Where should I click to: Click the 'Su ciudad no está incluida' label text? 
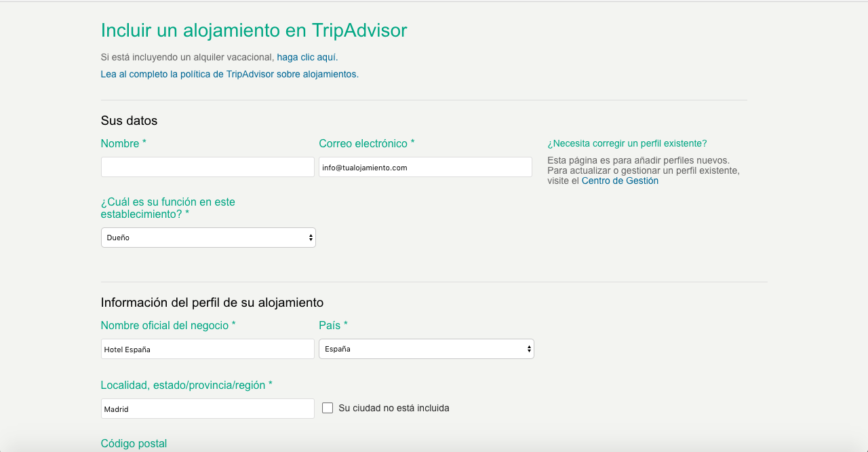(x=394, y=408)
